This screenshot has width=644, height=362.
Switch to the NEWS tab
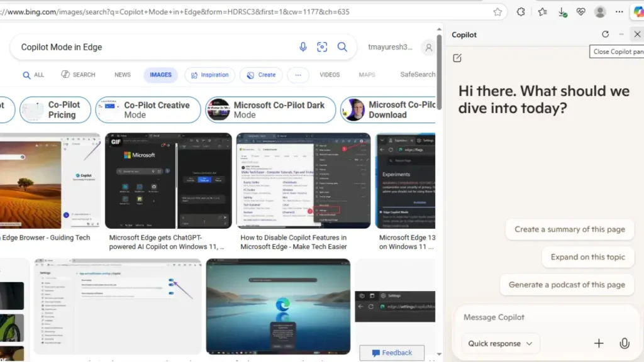click(123, 75)
